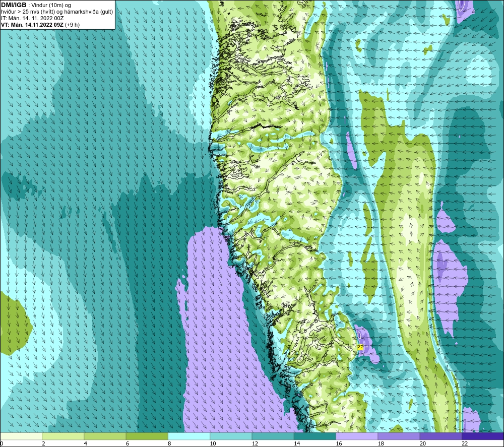Click the 'VT: Mán. 14.11.2022 09Z' valid time
Screen dimensions: 504x447
pyautogui.click(x=32, y=25)
